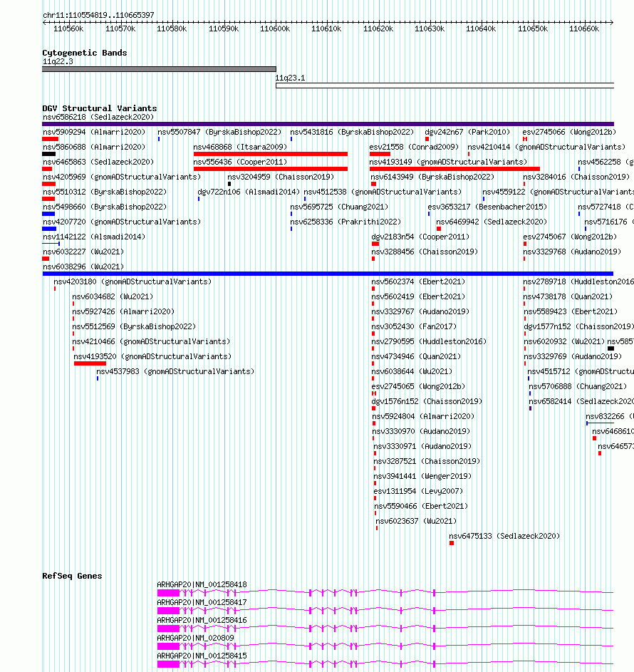Screen dimensions: 634x672
Task: Click nsv1142122 (Alsmadi2014) label
Action: click(x=94, y=237)
